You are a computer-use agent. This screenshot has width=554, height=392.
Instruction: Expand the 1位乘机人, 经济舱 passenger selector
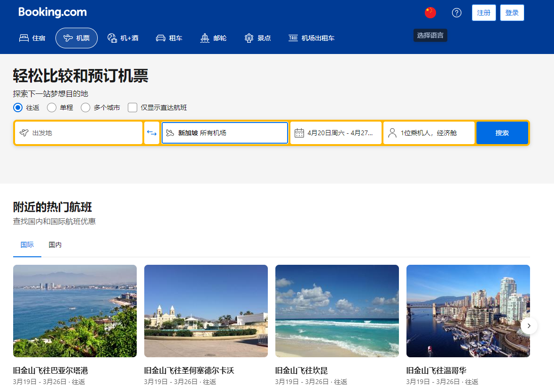[428, 133]
